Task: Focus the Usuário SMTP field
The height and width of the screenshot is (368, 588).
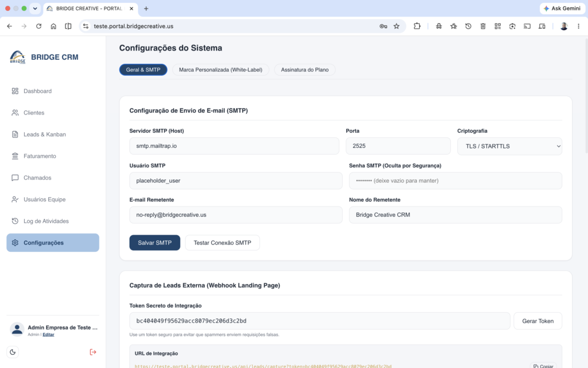Action: pyautogui.click(x=236, y=181)
